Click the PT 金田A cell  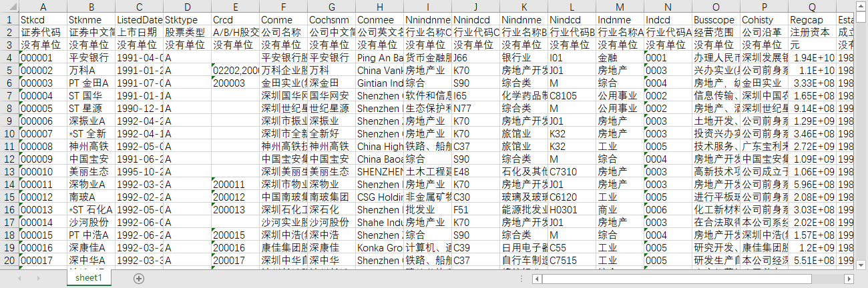[x=91, y=83]
